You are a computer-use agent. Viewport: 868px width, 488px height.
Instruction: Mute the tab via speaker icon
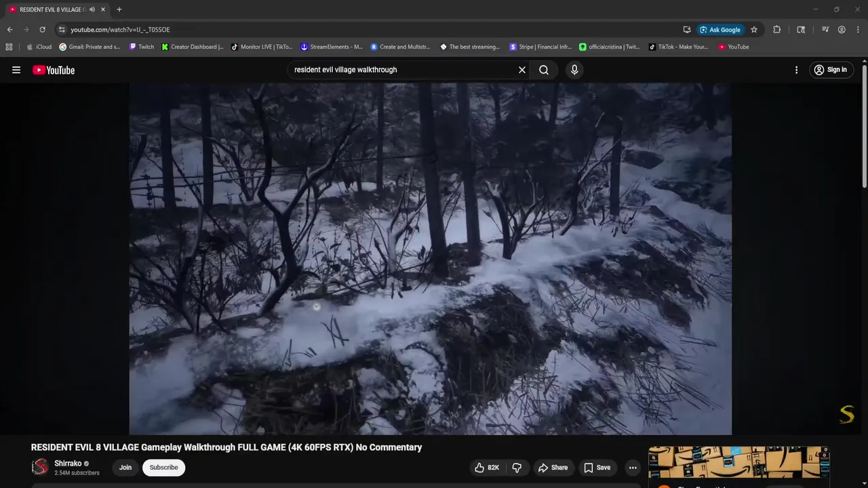92,9
